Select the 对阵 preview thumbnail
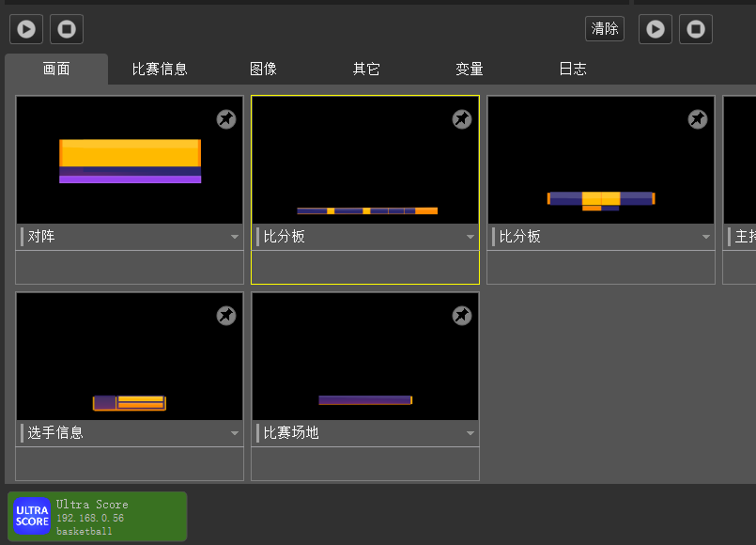 click(130, 160)
